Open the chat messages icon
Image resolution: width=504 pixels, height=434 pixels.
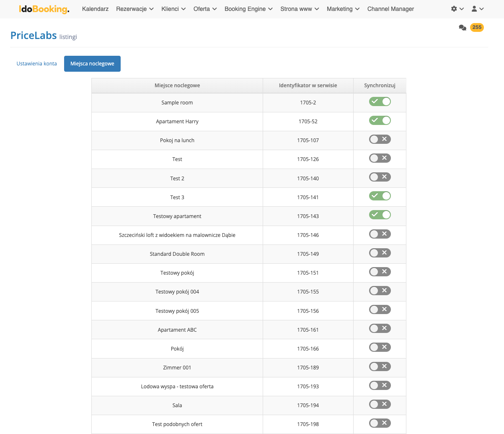(463, 28)
